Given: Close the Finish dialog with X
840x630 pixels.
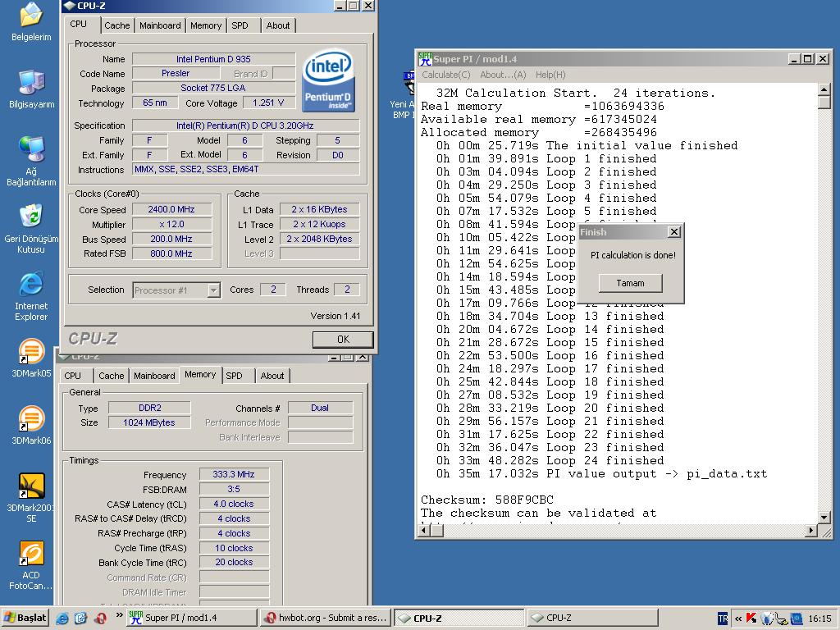Looking at the screenshot, I should pos(674,232).
